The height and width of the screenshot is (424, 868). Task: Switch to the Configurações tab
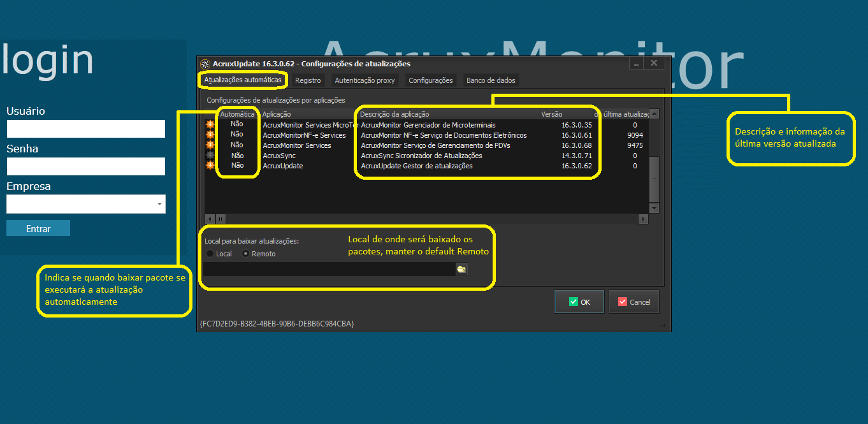[431, 80]
